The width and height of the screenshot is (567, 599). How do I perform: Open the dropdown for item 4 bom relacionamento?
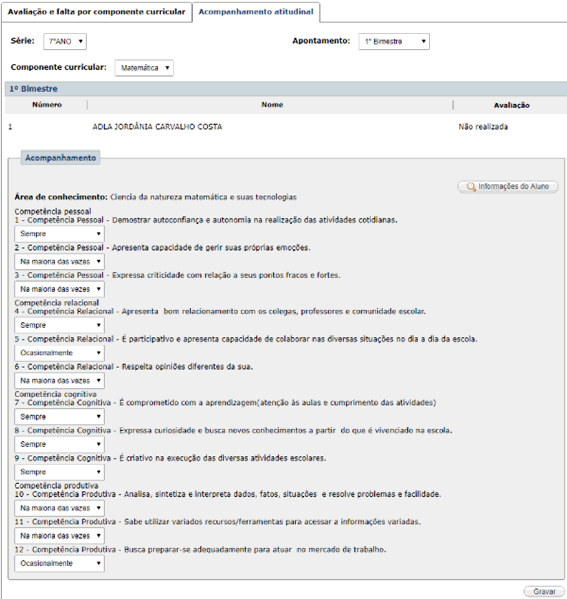coord(60,325)
